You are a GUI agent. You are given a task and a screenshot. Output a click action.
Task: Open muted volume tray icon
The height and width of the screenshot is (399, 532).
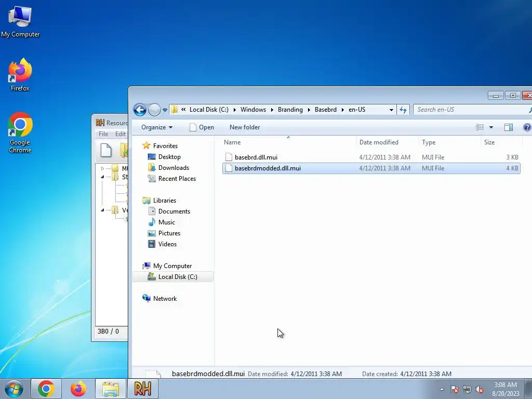(480, 389)
